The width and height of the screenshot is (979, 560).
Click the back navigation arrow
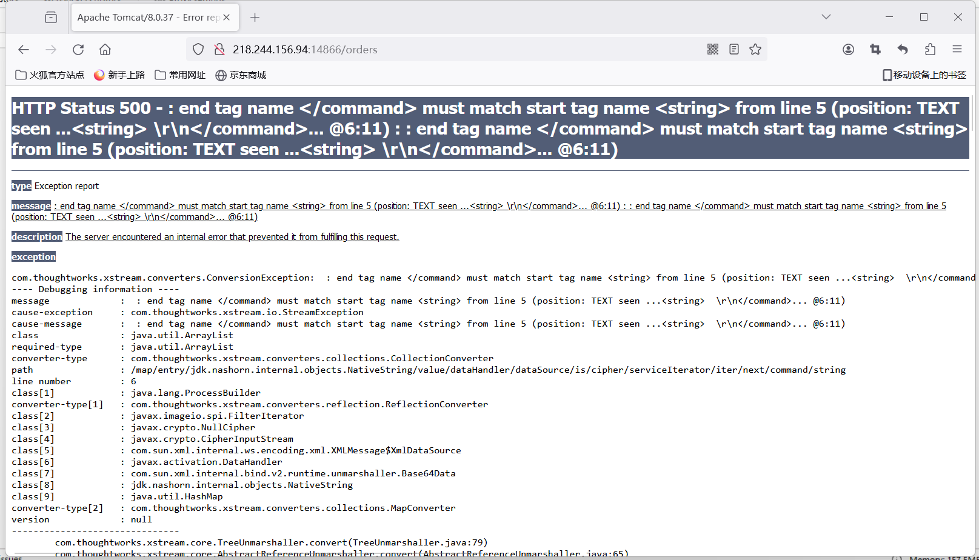pos(24,50)
